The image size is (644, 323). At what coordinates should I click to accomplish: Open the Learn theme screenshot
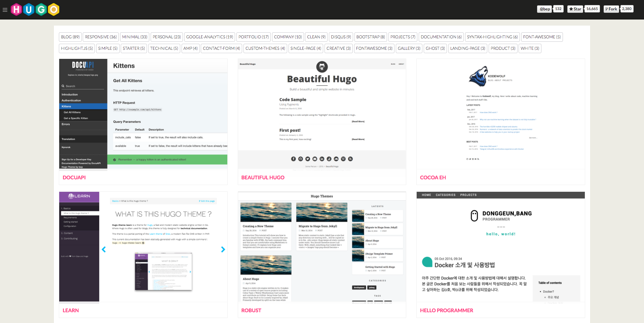click(143, 248)
